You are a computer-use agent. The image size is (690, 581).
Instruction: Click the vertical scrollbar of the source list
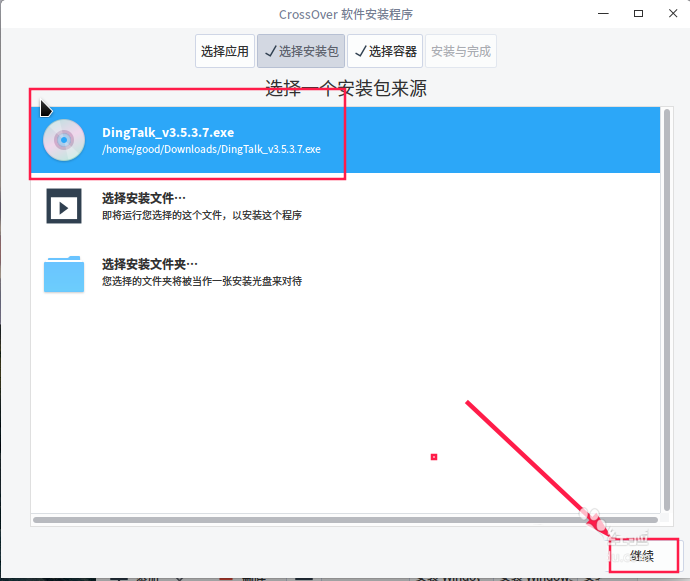[x=667, y=310]
